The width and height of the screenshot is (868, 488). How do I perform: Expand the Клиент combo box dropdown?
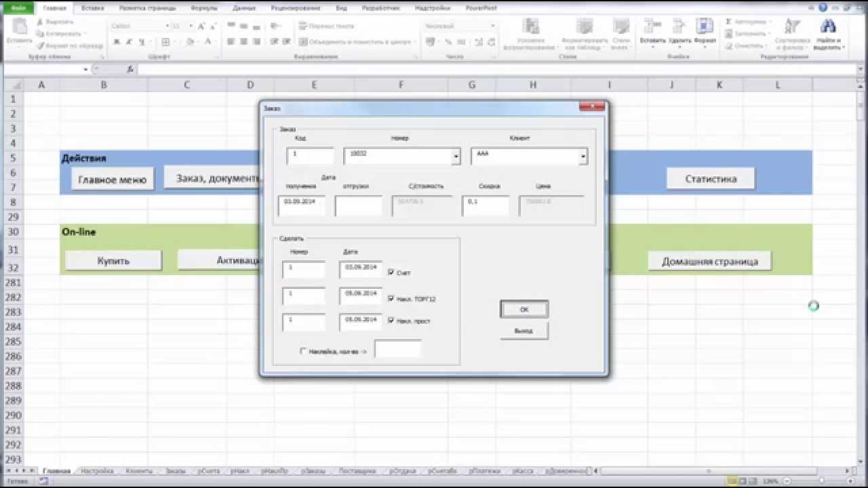coord(583,157)
